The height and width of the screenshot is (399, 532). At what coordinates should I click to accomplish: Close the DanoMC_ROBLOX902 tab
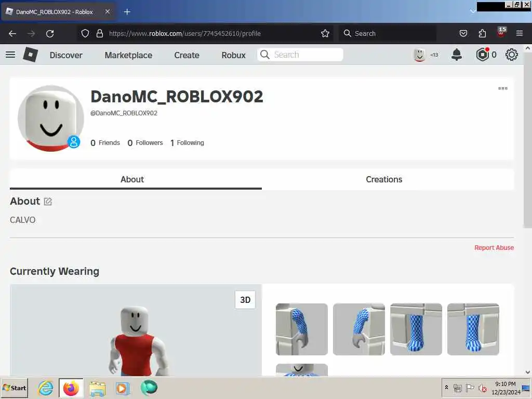(x=108, y=11)
